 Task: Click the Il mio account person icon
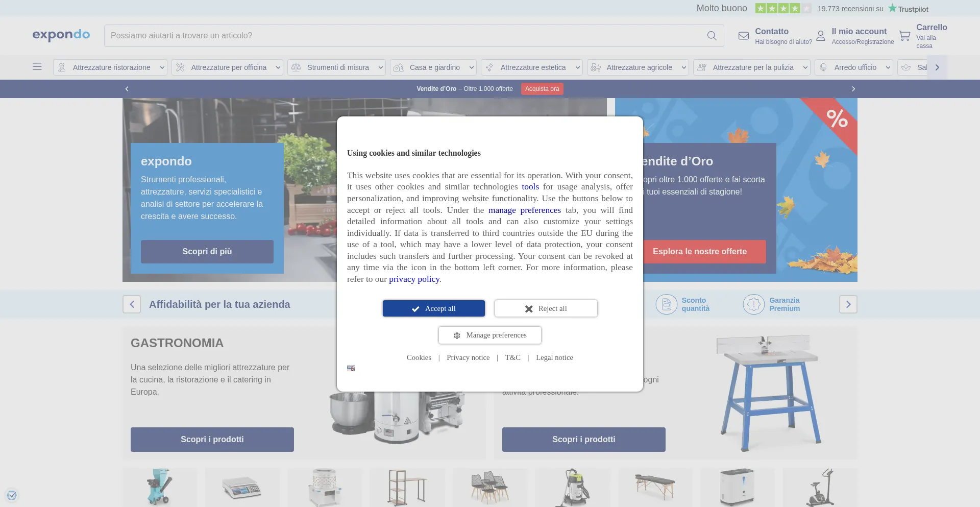coord(821,36)
